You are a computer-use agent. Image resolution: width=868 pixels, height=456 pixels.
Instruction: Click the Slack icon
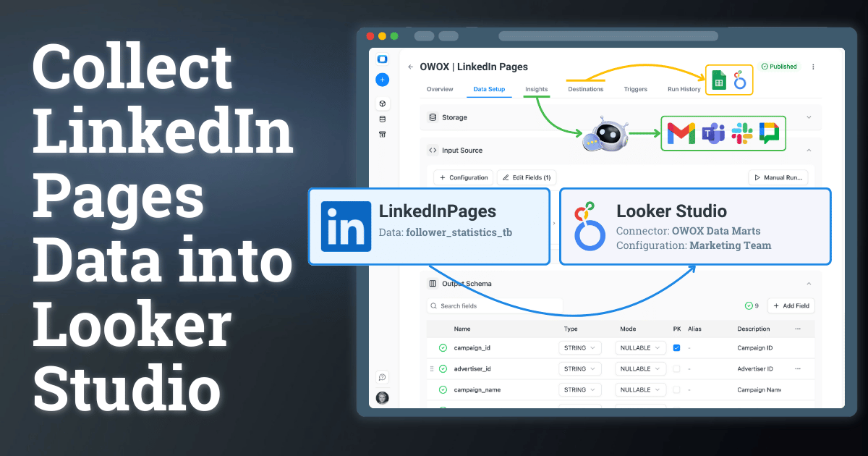pyautogui.click(x=742, y=133)
